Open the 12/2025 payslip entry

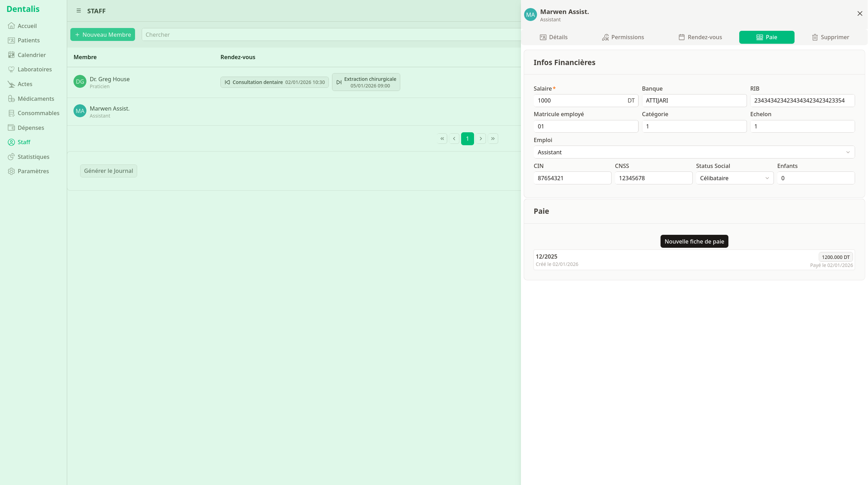[694, 260]
